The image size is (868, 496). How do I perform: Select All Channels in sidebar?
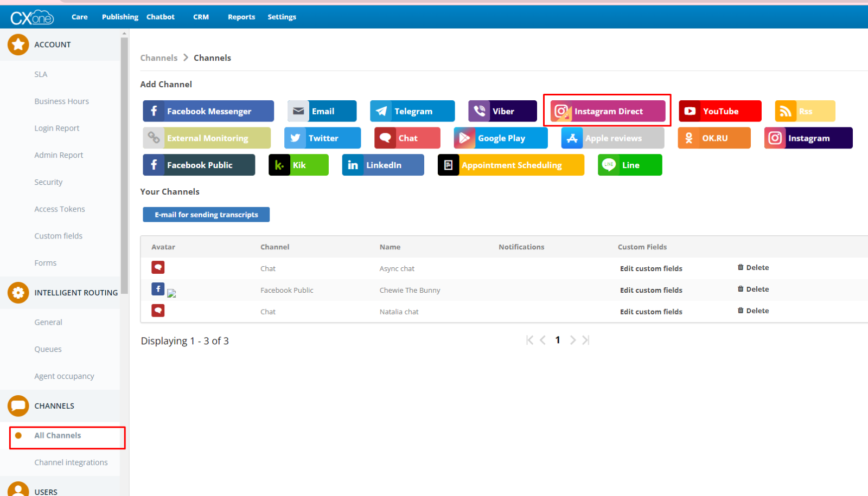(x=58, y=435)
